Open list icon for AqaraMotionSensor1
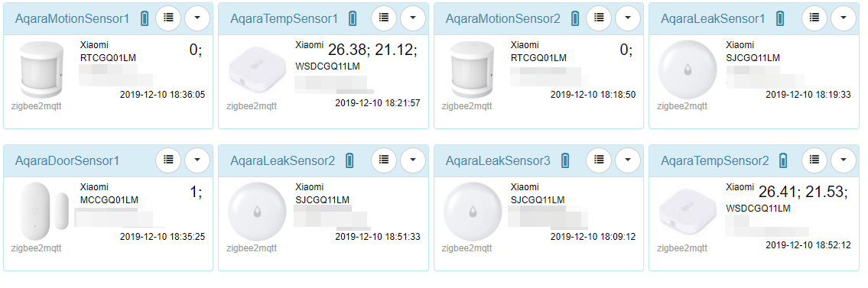Screen dimensions: 868x288 click(169, 18)
